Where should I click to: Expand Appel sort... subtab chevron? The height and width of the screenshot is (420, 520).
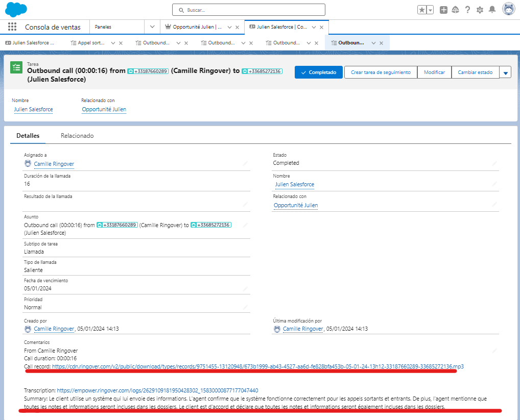113,43
